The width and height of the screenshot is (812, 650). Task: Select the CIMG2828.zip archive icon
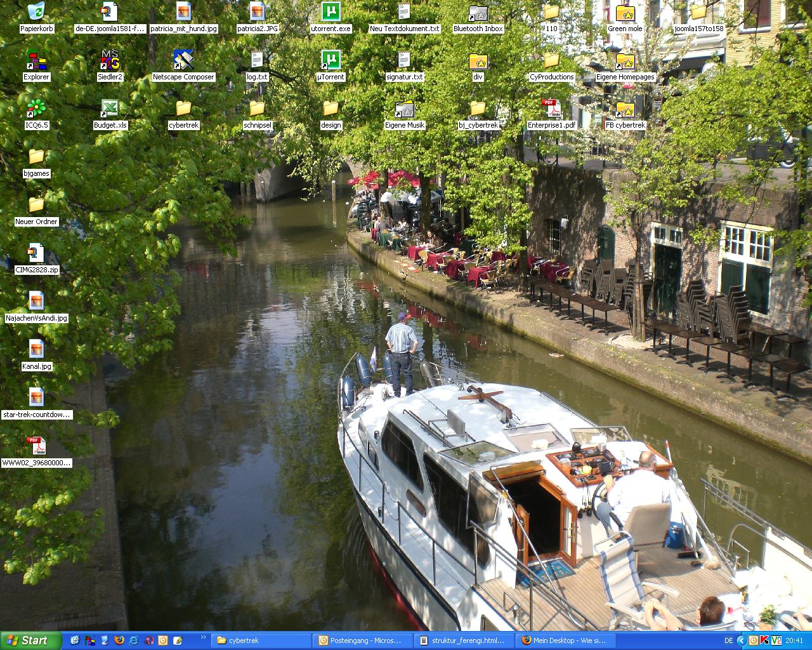click(x=36, y=253)
